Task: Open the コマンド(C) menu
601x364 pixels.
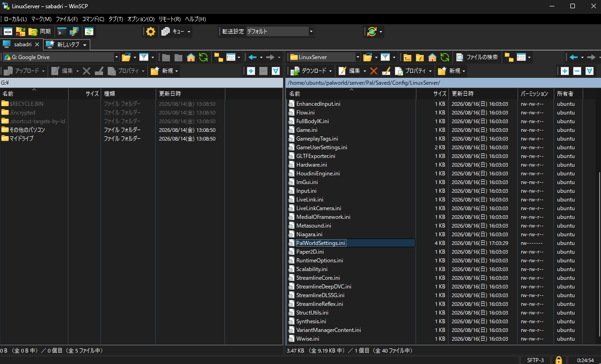Action: pos(93,19)
